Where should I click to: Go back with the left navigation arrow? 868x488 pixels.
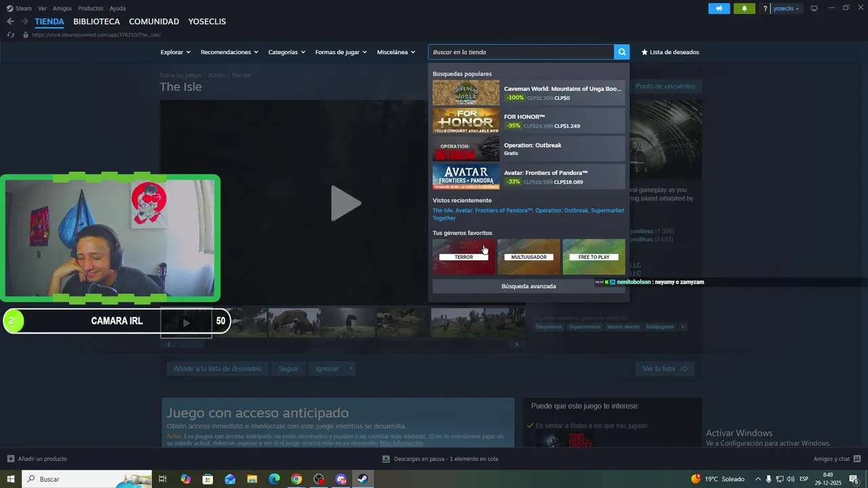click(10, 22)
